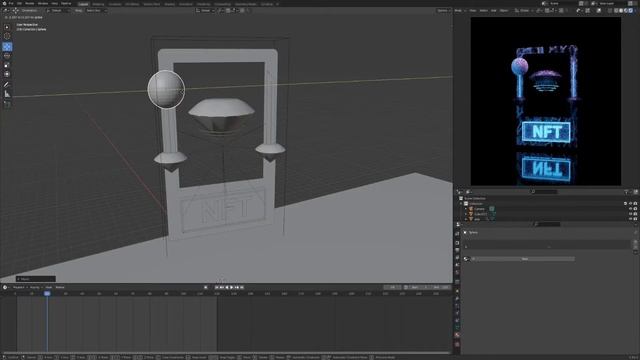Play the animation in timeline
640x360 pixels.
pos(232,287)
